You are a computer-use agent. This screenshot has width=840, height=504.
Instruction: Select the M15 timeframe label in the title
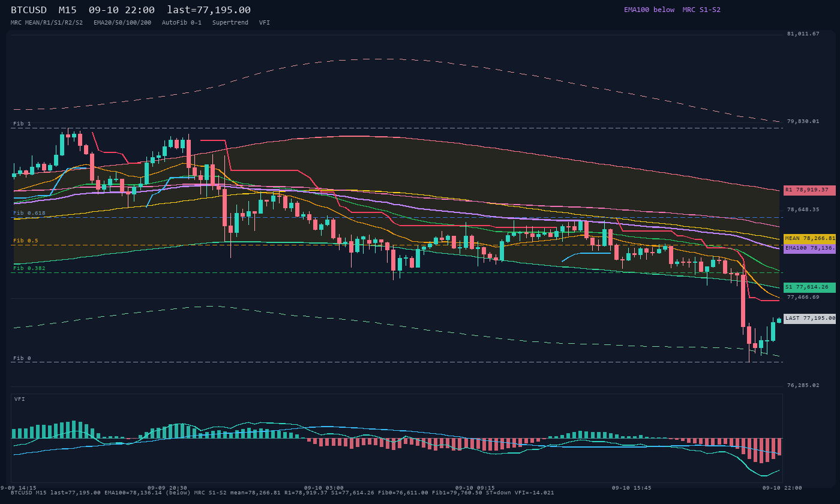click(68, 10)
